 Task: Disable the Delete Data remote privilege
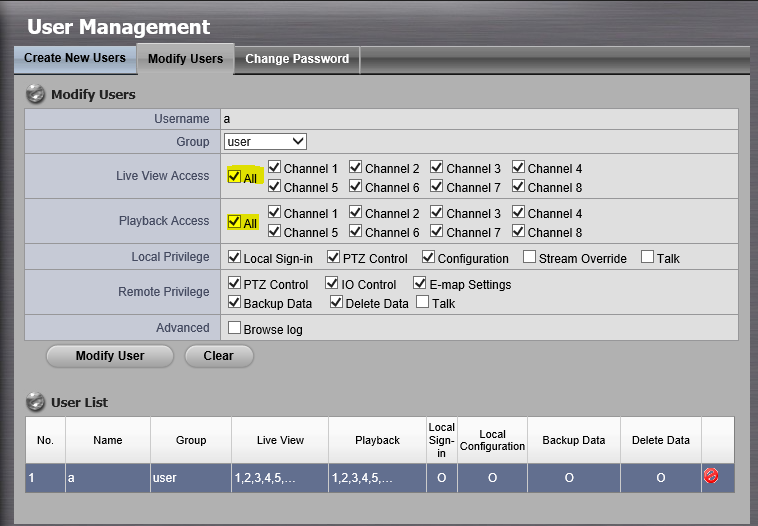coord(337,302)
